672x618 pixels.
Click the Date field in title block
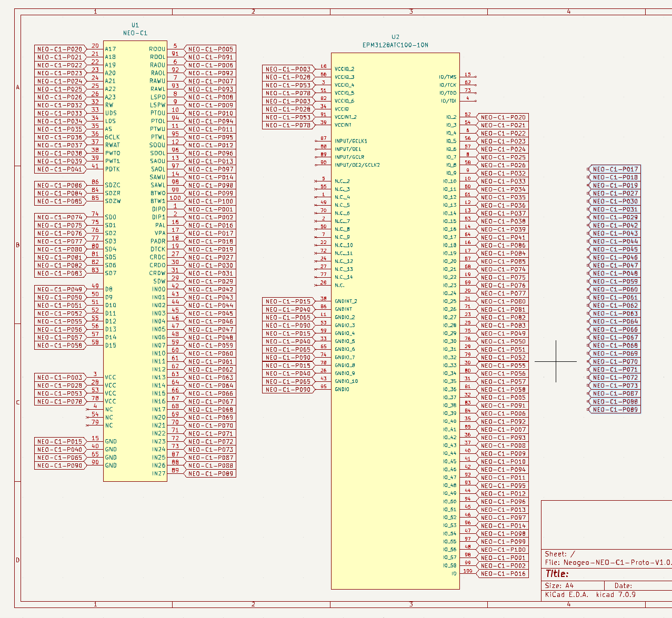623,585
